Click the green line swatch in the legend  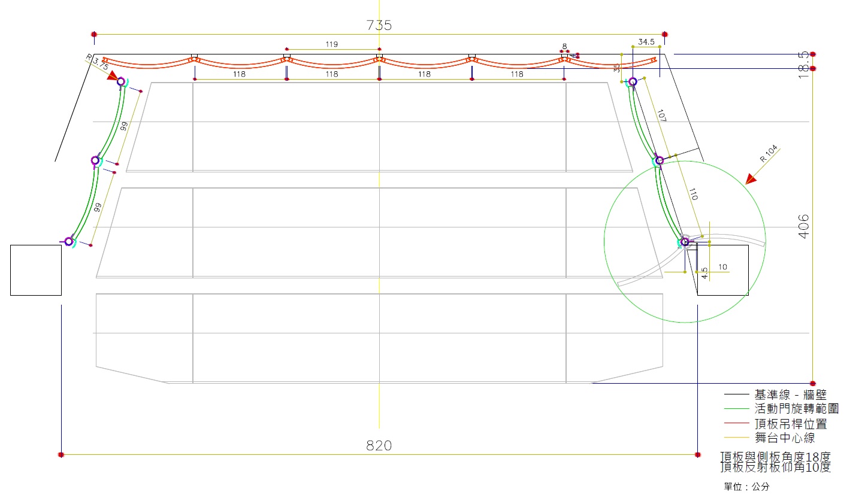(x=736, y=409)
